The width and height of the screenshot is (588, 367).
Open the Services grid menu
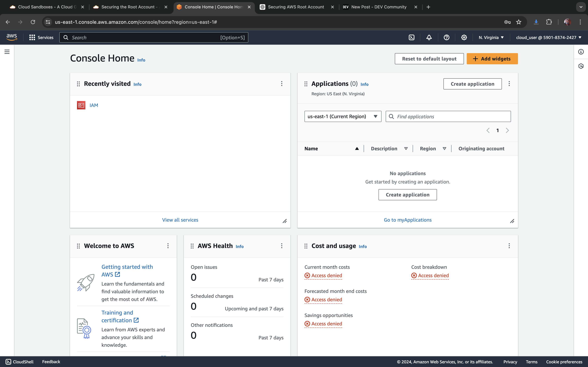[x=41, y=37]
